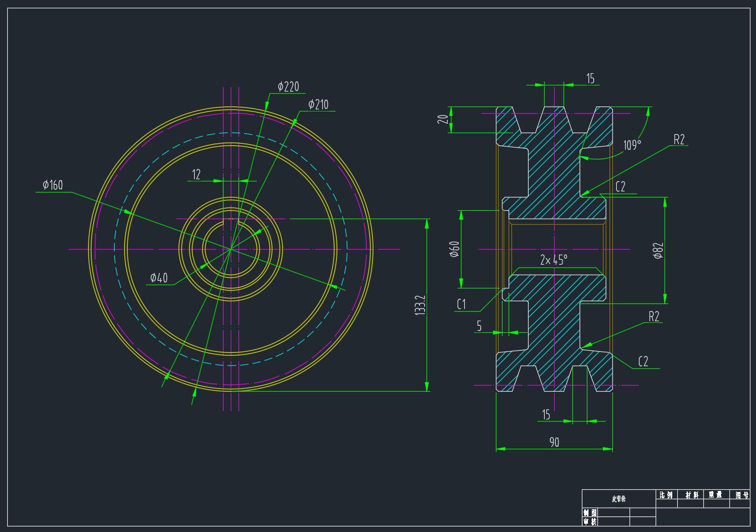The width and height of the screenshot is (756, 532).
Task: Click the 皮带轮 title block cell
Action: pyautogui.click(x=618, y=499)
